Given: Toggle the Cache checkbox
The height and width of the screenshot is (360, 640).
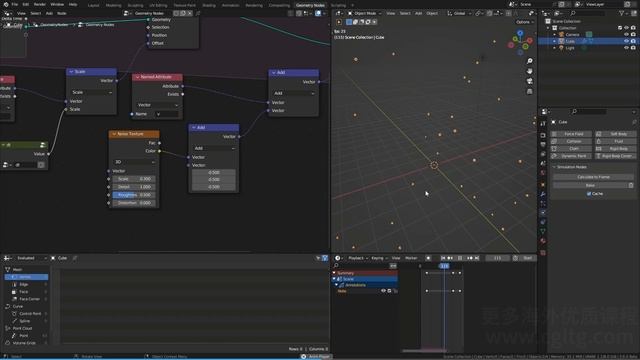Looking at the screenshot, I should (x=589, y=194).
